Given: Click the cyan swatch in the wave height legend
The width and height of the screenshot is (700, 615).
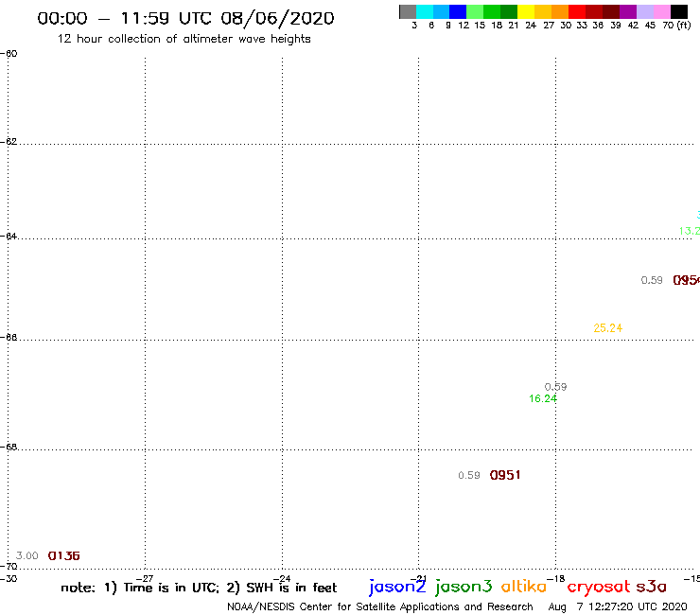Looking at the screenshot, I should [425, 11].
